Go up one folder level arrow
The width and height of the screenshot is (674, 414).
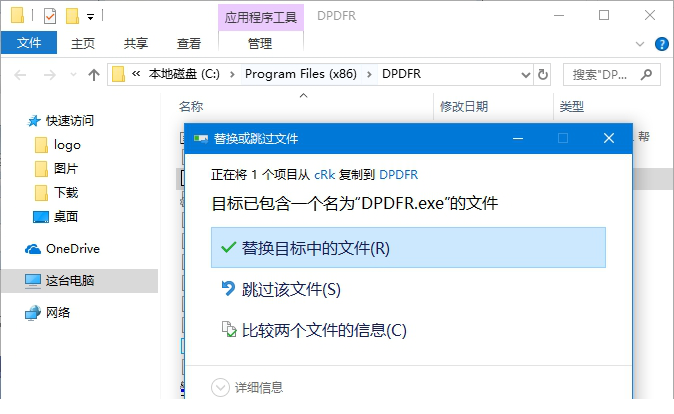point(94,75)
